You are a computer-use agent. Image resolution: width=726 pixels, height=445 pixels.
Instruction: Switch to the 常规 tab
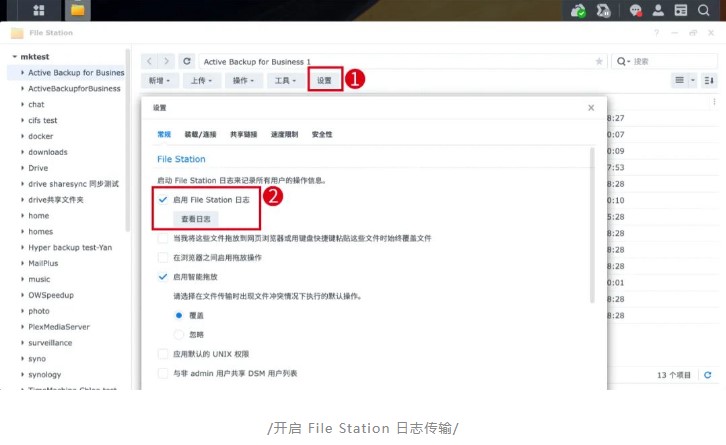(x=164, y=134)
